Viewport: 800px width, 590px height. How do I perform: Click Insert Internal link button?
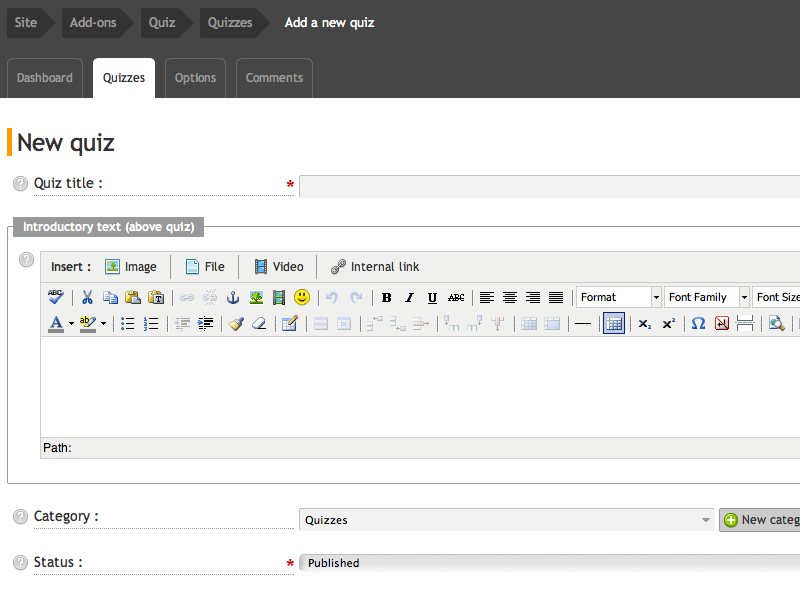coord(375,267)
